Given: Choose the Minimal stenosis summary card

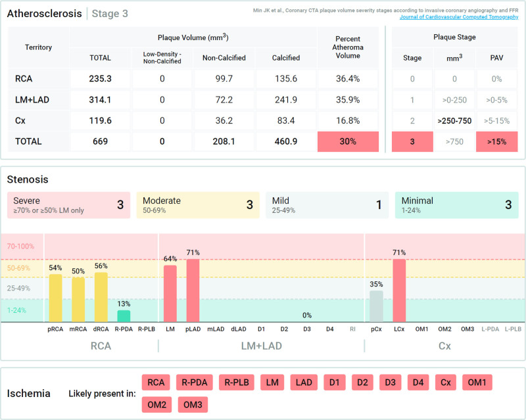Looking at the screenshot, I should coord(456,205).
